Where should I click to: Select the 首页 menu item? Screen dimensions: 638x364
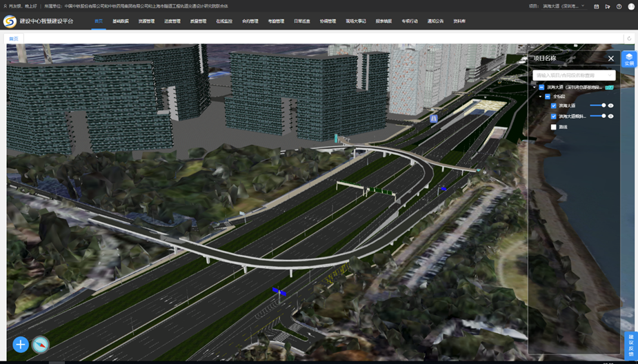point(99,21)
